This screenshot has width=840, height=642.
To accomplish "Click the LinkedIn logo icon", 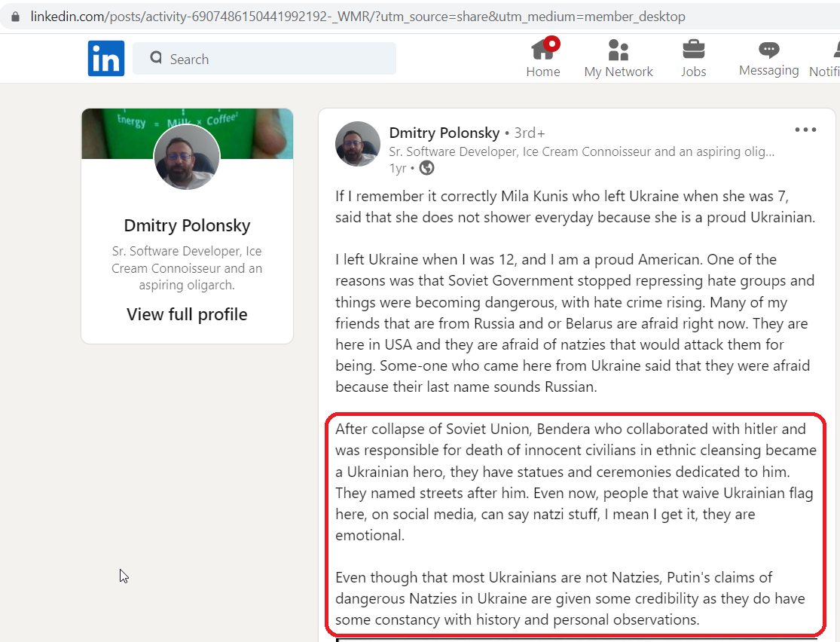I will [x=106, y=59].
